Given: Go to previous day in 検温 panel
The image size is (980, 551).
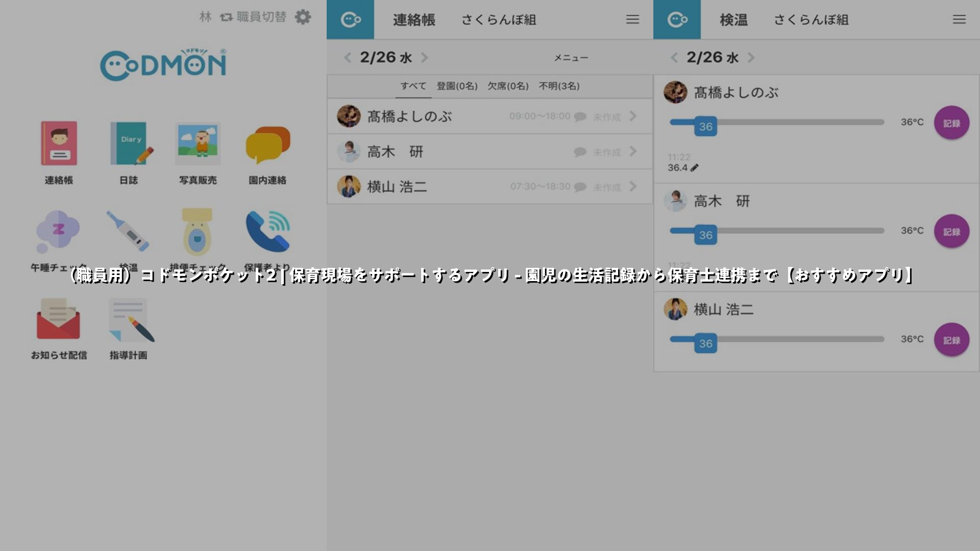Looking at the screenshot, I should [x=674, y=58].
